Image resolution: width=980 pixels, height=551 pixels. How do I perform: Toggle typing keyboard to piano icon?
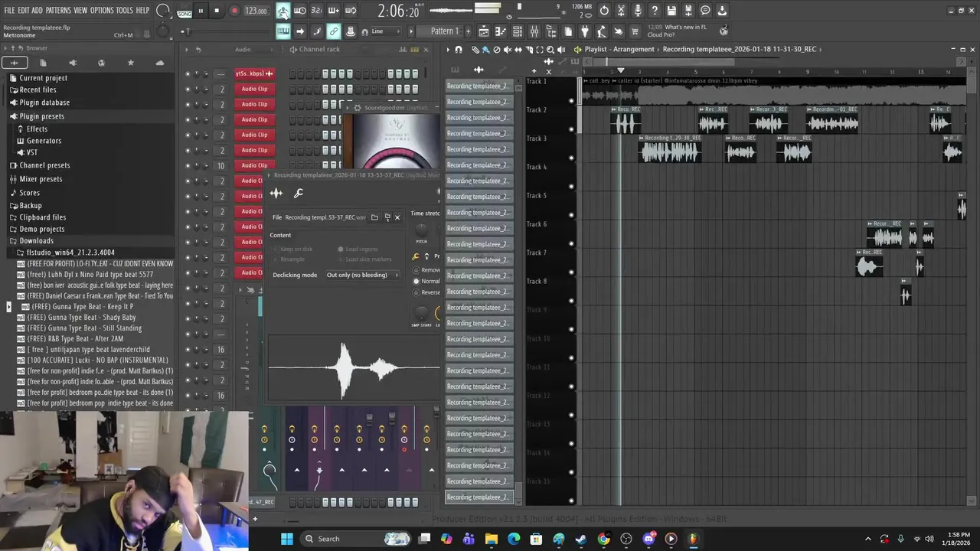coord(283,31)
